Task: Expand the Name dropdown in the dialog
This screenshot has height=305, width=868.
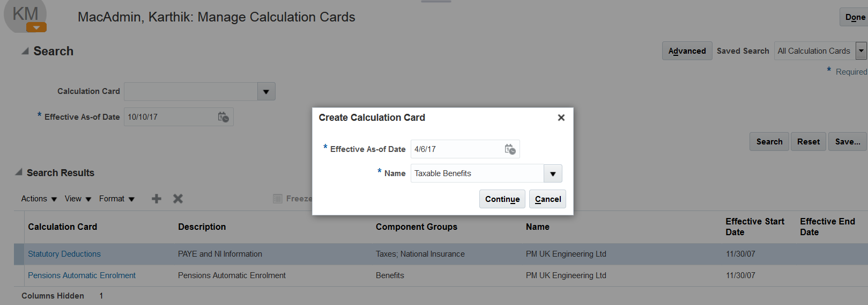Action: point(553,173)
